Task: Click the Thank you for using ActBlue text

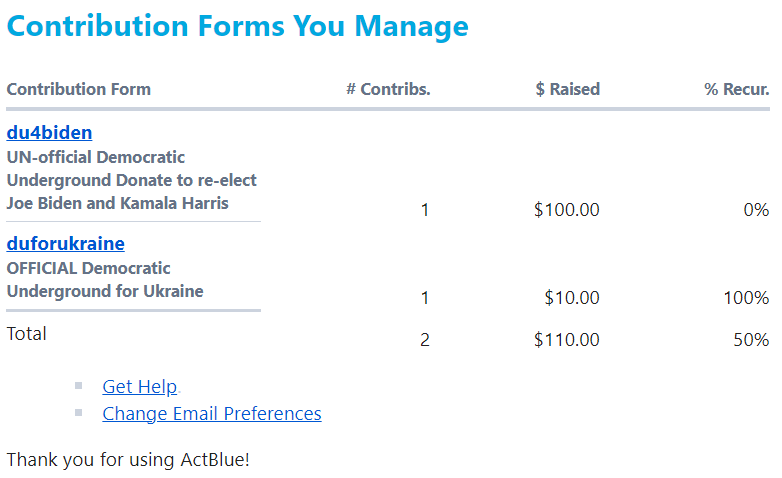Action: click(128, 460)
